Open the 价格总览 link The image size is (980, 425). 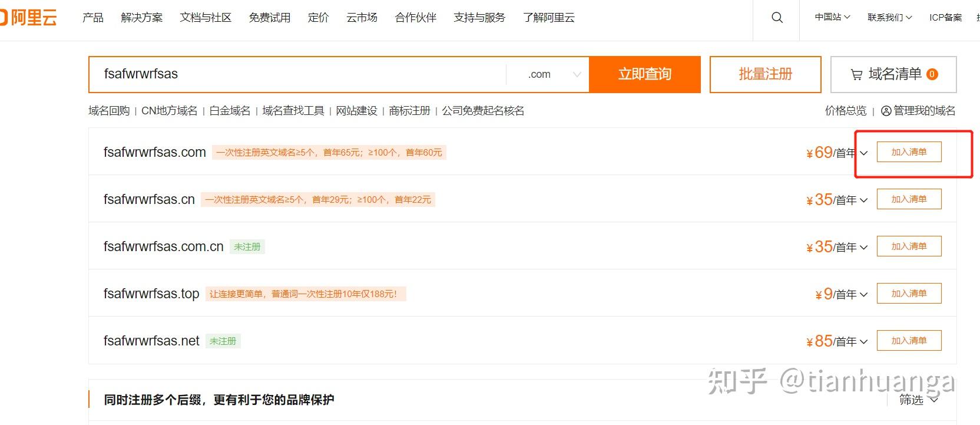(x=845, y=111)
